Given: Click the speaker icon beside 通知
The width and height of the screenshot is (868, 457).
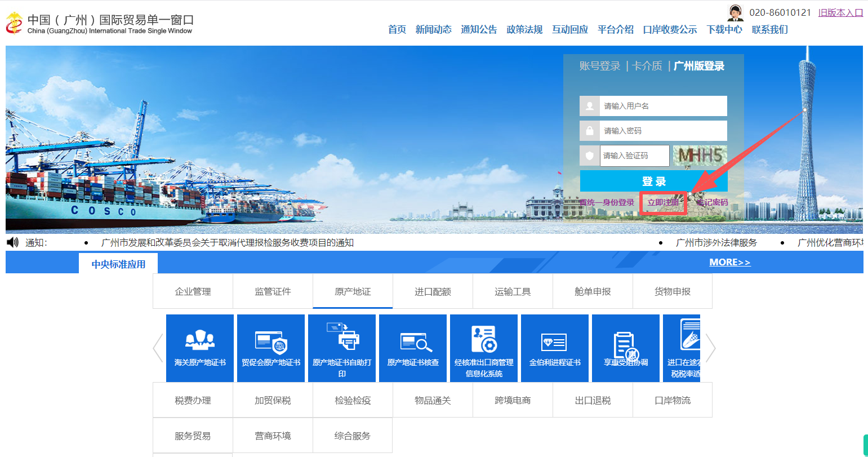Looking at the screenshot, I should (12, 242).
